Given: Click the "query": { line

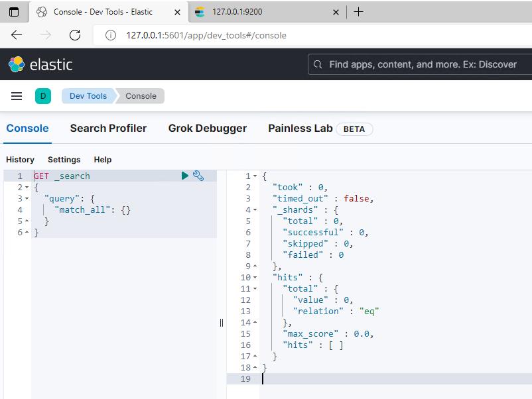Looking at the screenshot, I should click(x=70, y=198).
